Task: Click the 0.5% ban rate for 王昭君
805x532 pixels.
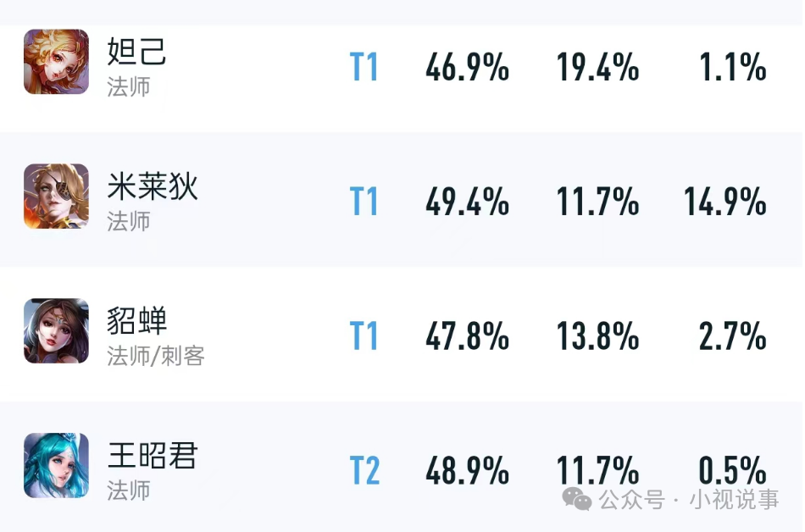Action: pyautogui.click(x=732, y=470)
